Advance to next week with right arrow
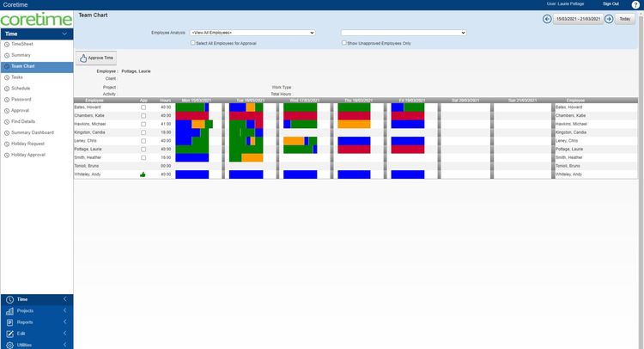 coord(609,19)
